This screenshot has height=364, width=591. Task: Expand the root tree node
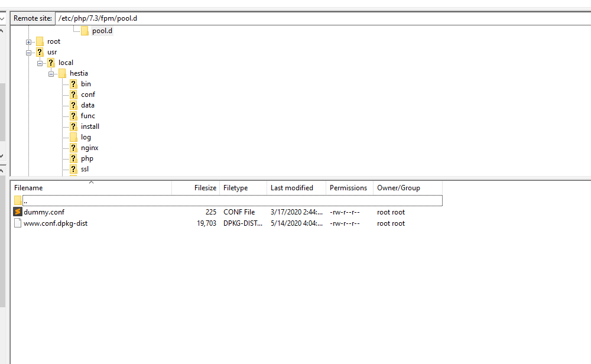(x=28, y=41)
